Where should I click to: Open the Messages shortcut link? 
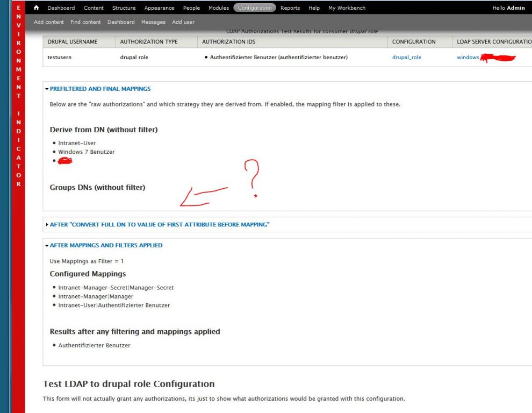[153, 22]
